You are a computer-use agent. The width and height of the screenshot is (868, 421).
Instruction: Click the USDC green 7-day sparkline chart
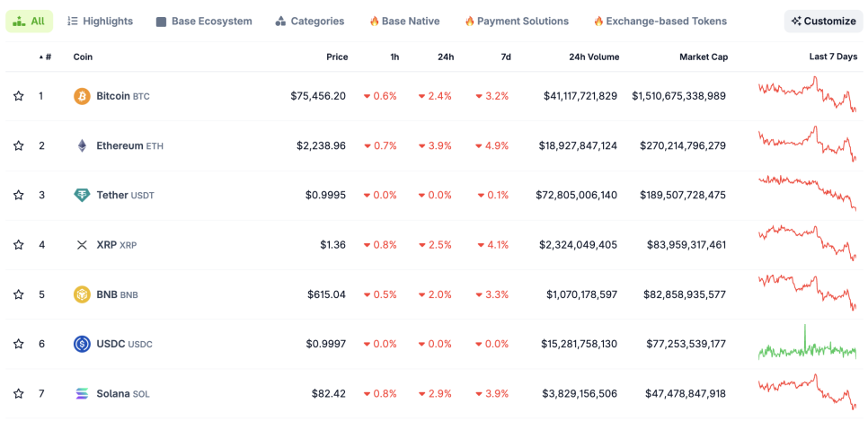[x=807, y=344]
